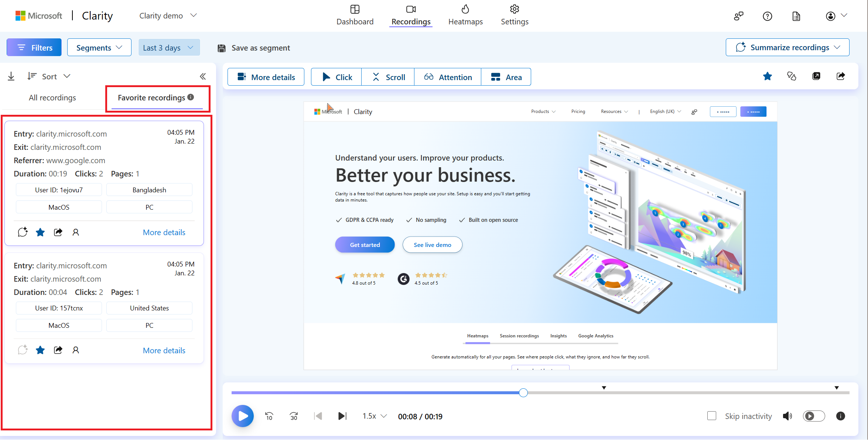The image size is (868, 440).
Task: Go to the next recording
Action: (342, 416)
